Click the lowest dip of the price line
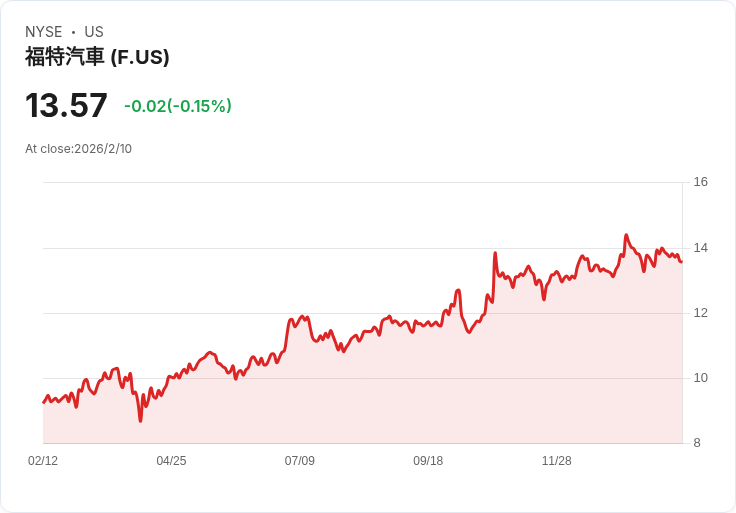736x513 pixels. (x=141, y=421)
